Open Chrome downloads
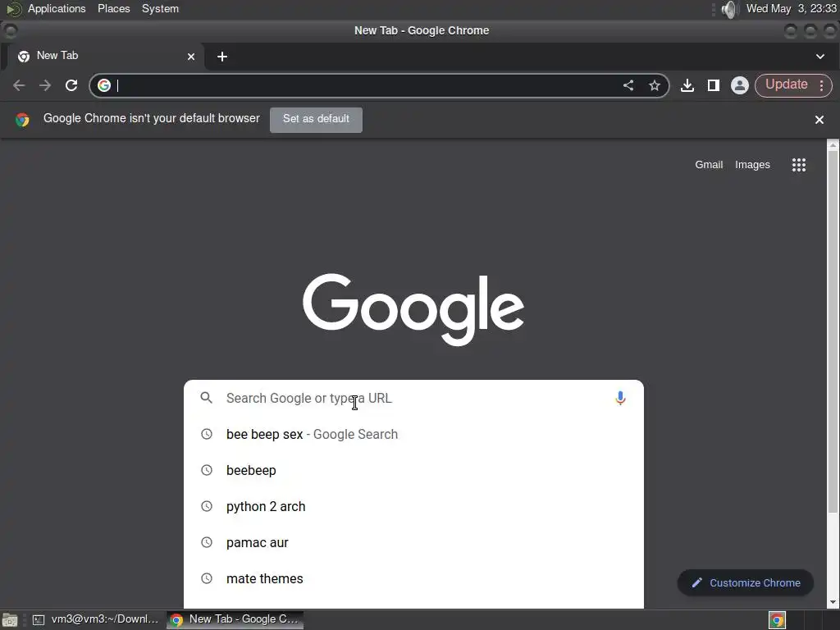Screen dimensions: 840x630 pyautogui.click(x=687, y=85)
